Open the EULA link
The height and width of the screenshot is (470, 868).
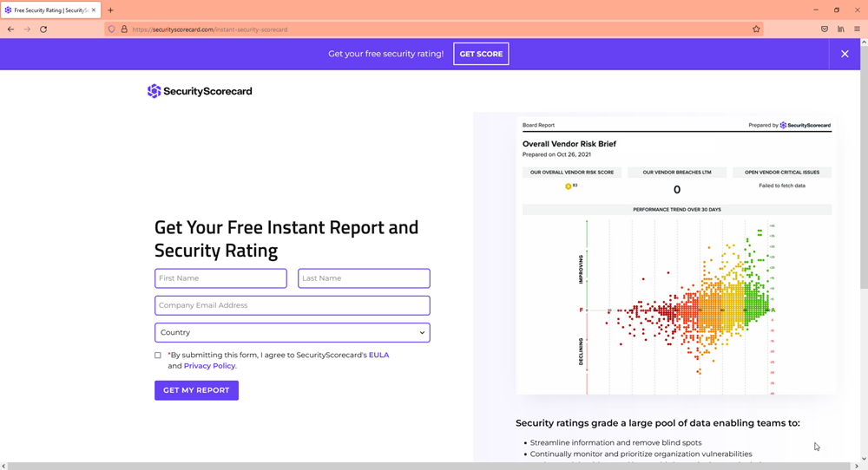(x=378, y=355)
